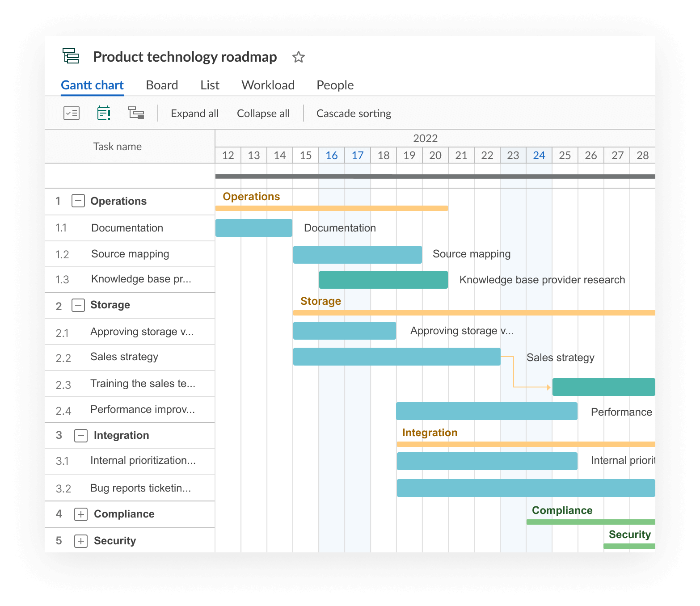Expand the Security task group
Viewport: 700px width, 606px height.
[80, 541]
